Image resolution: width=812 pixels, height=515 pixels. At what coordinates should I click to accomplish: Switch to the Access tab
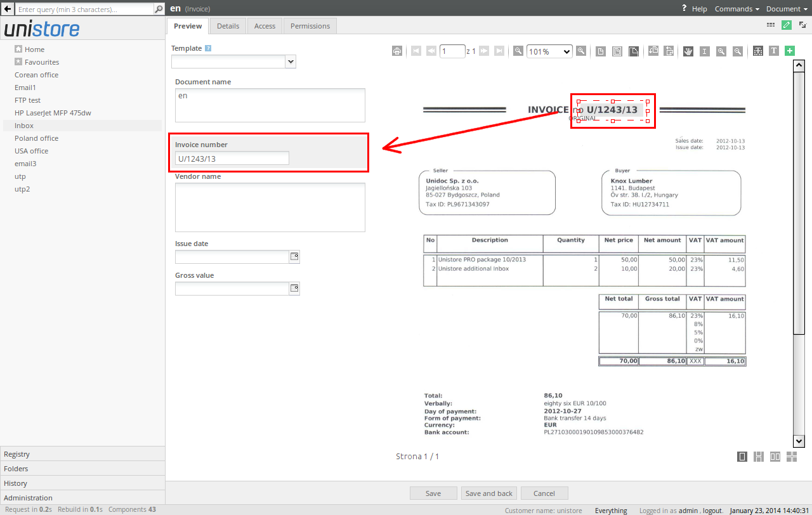(x=265, y=26)
